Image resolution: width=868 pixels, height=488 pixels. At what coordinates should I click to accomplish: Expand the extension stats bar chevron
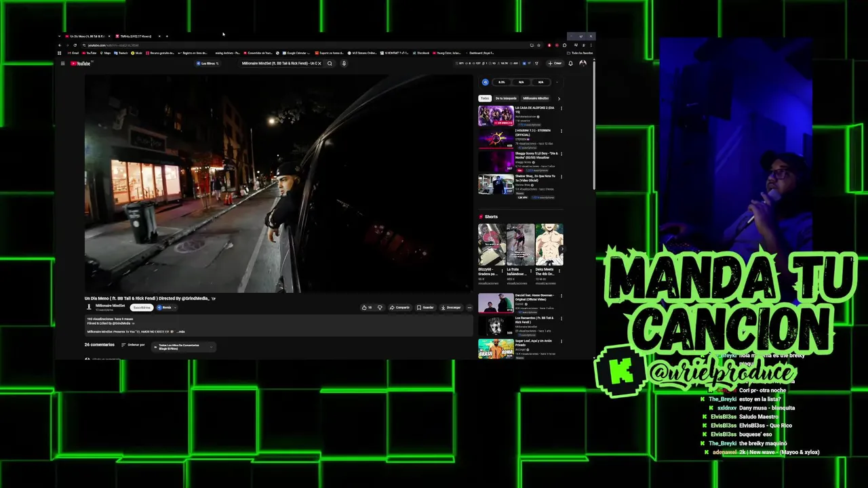click(x=557, y=82)
